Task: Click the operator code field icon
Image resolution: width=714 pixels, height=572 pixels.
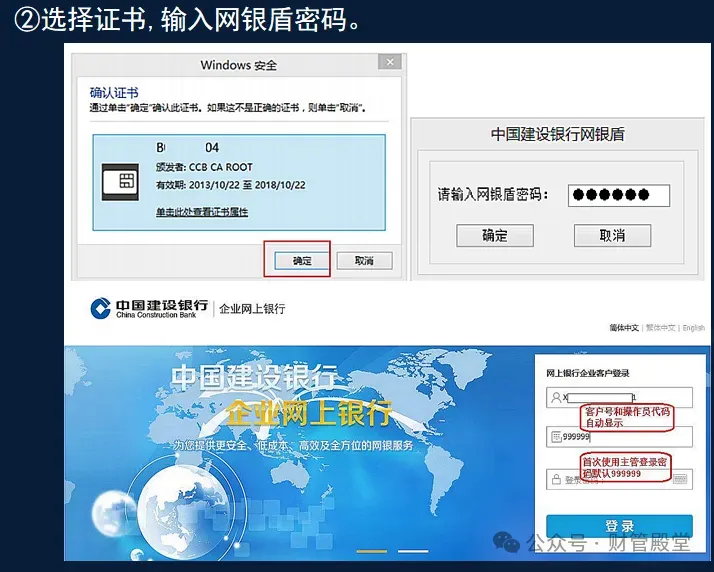Action: (556, 437)
